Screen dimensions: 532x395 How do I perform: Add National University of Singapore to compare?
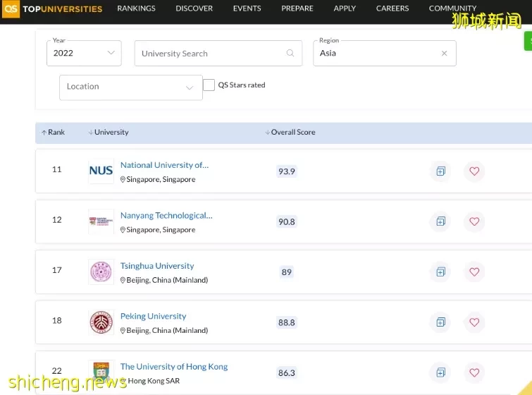pyautogui.click(x=440, y=171)
